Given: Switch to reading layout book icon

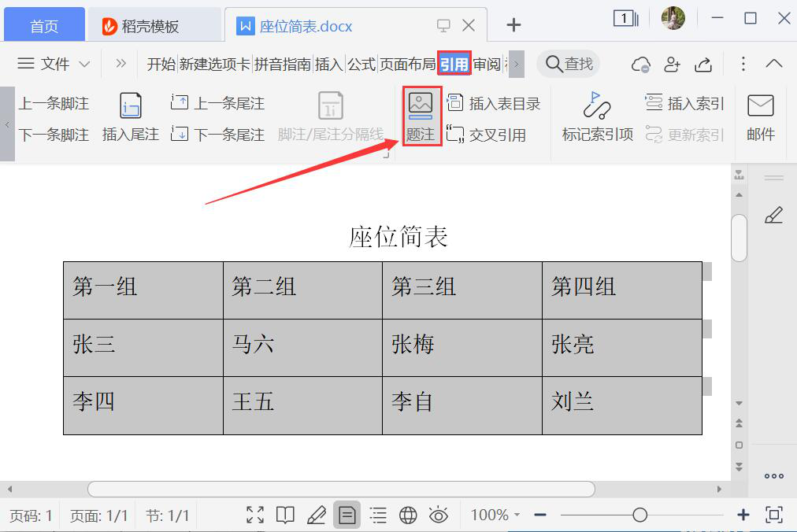Looking at the screenshot, I should point(285,515).
